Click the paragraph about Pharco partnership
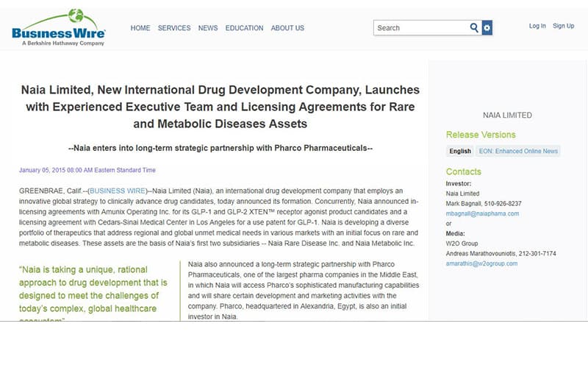This screenshot has width=588, height=368. (303, 290)
